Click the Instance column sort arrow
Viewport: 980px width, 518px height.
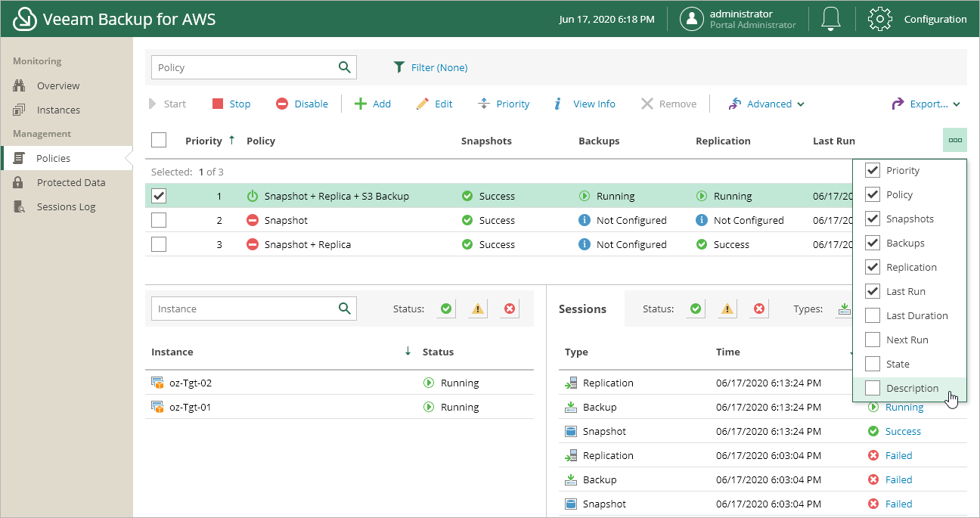click(x=408, y=351)
